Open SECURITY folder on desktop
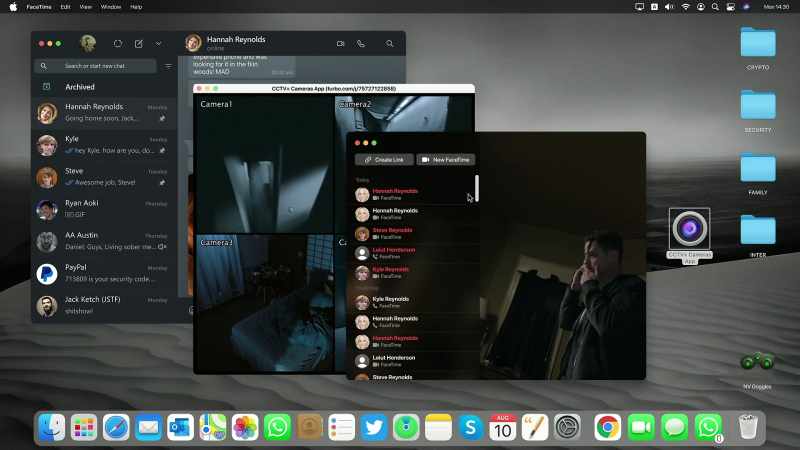Viewport: 800px width, 450px height. (758, 111)
